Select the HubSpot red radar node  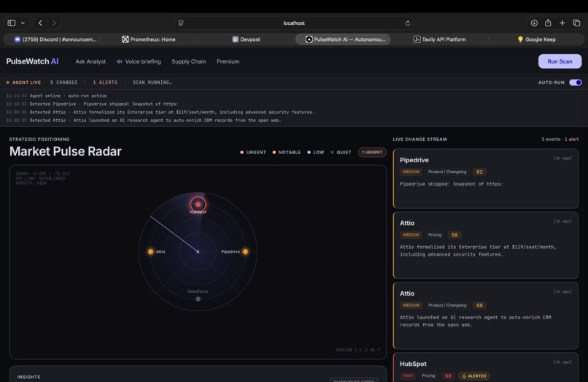point(198,205)
